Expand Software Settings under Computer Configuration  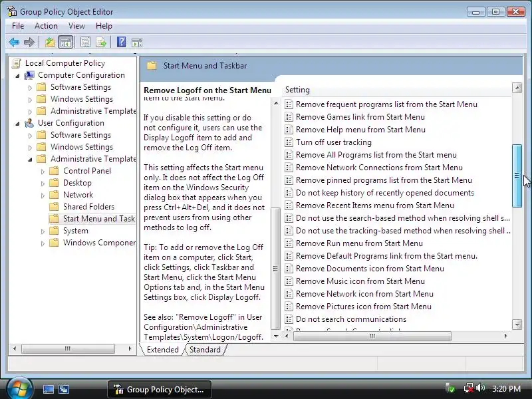pos(30,88)
